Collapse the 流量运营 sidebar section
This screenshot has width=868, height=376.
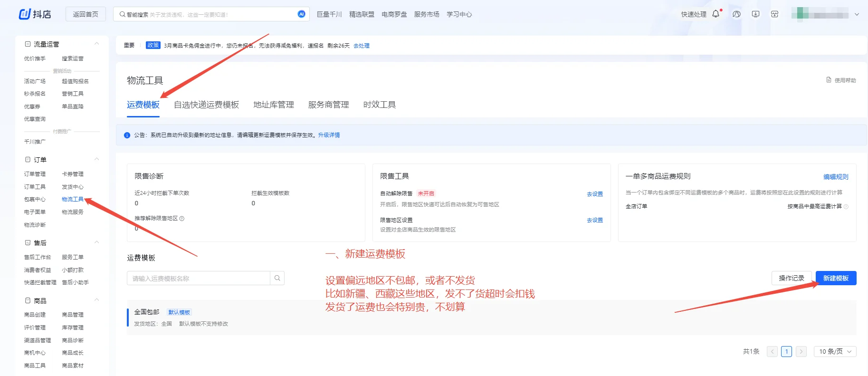(97, 44)
